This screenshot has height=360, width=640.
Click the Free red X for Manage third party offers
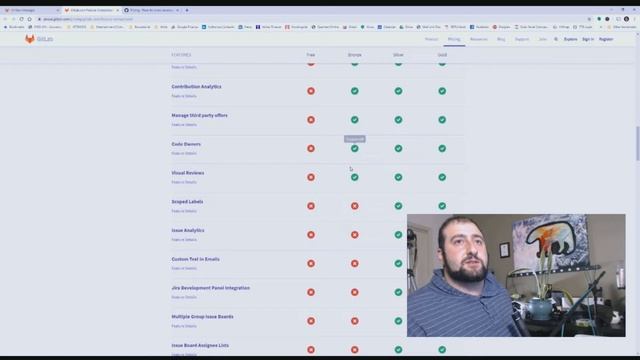click(311, 120)
